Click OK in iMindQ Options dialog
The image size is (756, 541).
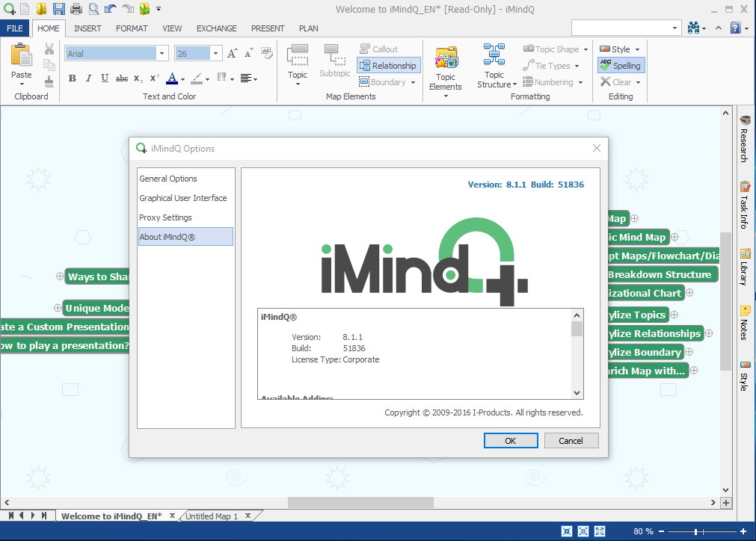click(511, 440)
